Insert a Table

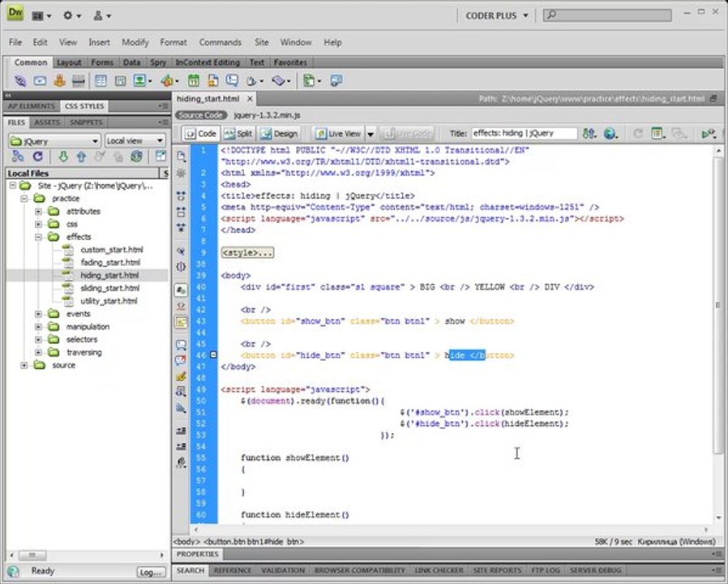(x=101, y=81)
